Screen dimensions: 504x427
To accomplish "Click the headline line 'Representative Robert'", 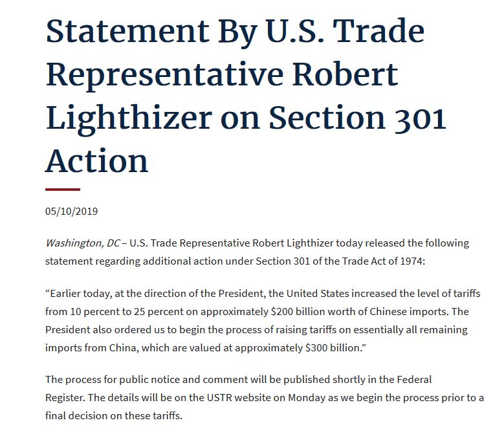I will pos(222,75).
